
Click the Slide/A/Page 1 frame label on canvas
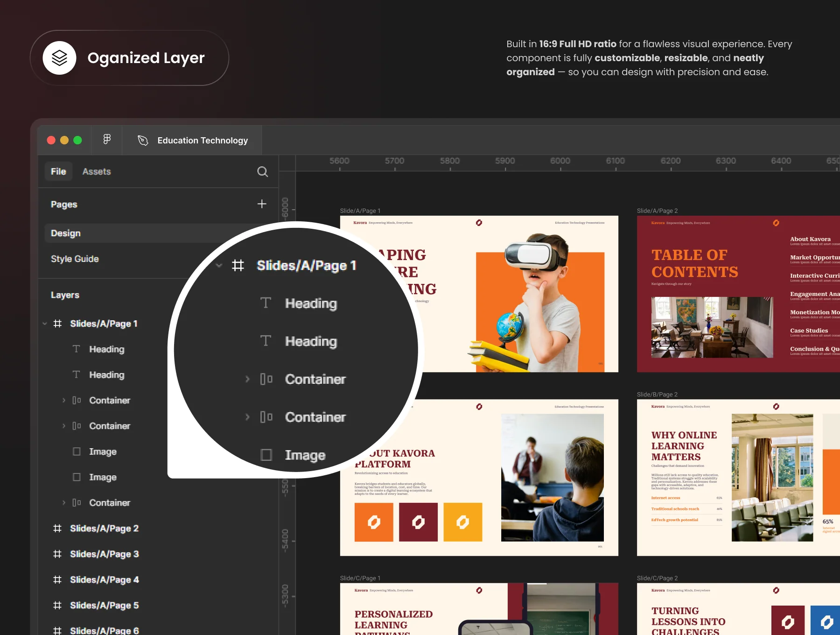point(360,211)
